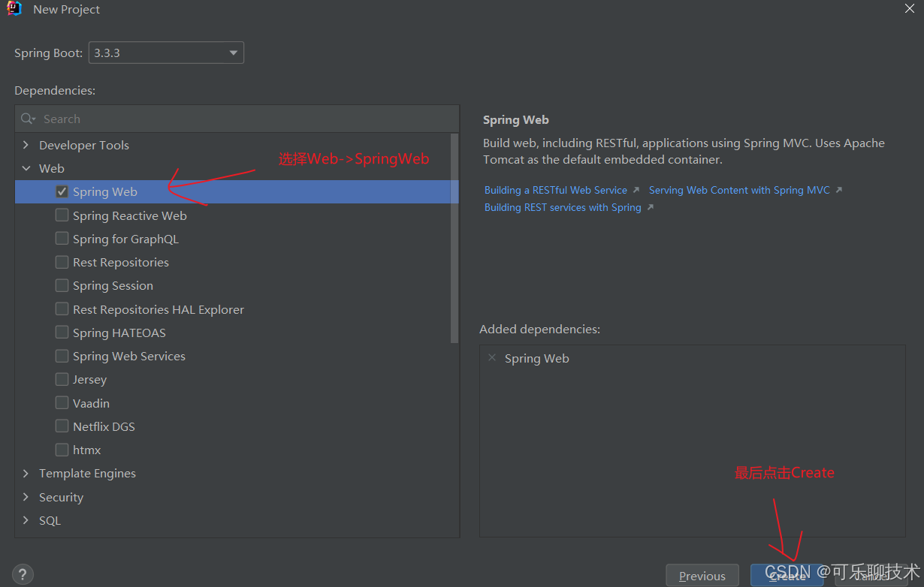This screenshot has height=587, width=924.
Task: Check the Vaadin dependency box
Action: click(x=62, y=403)
